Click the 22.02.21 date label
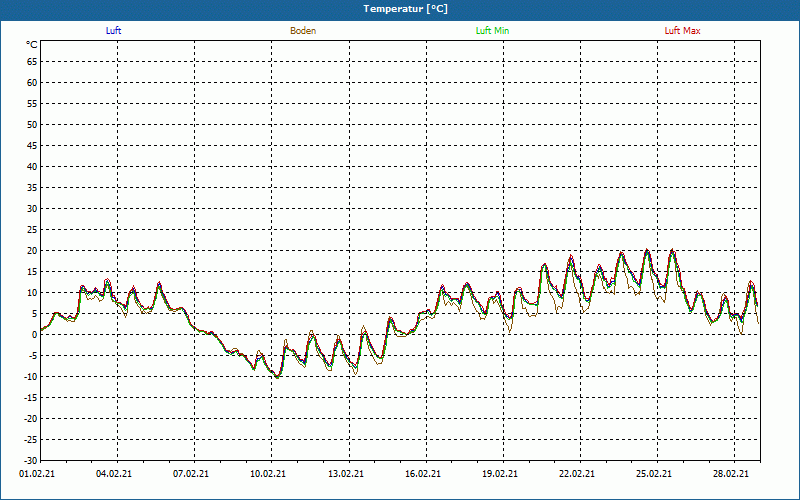 pos(577,473)
